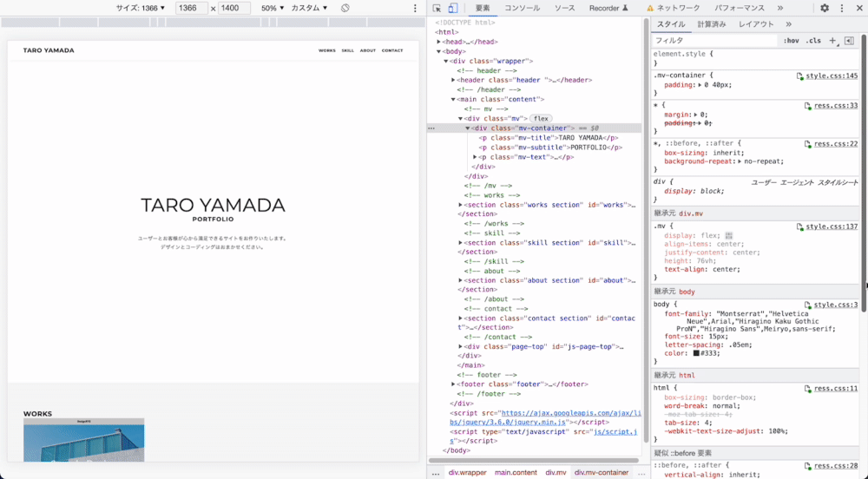The image size is (868, 479).
Task: Click the ellipsis beside mv-container node
Action: [x=431, y=128]
